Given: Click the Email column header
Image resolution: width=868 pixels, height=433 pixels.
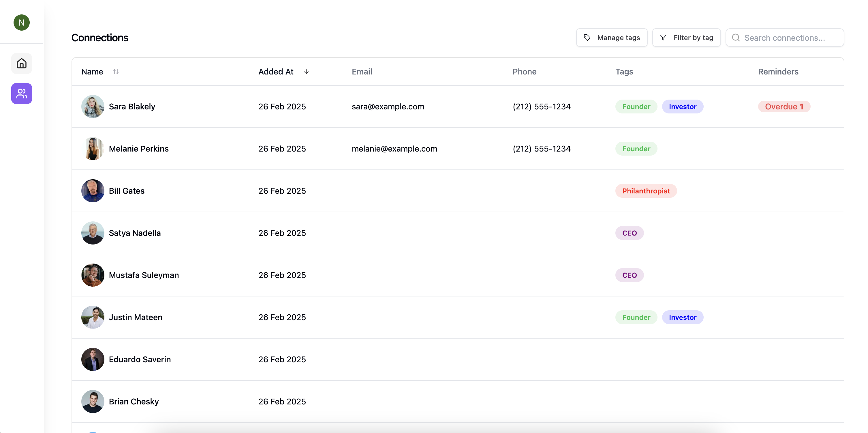Looking at the screenshot, I should 362,72.
